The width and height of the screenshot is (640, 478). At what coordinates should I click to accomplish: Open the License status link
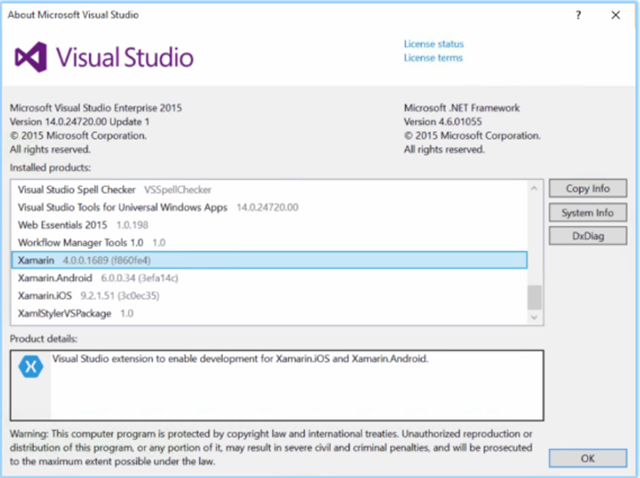coord(433,44)
